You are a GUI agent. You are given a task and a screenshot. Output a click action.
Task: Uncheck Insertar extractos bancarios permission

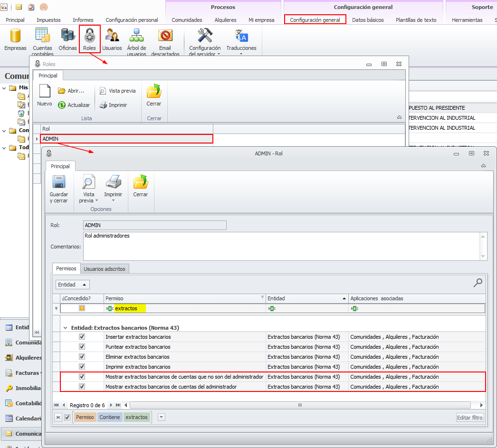pos(82,337)
